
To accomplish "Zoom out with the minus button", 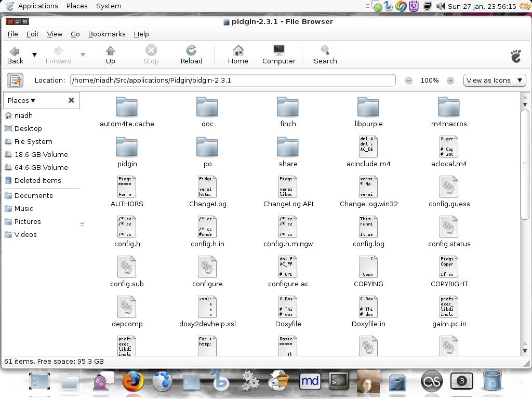I will [409, 81].
